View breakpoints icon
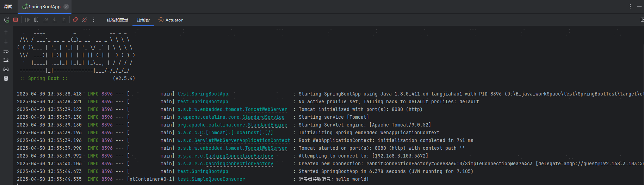Screen dimensions: 644x185 75,20
